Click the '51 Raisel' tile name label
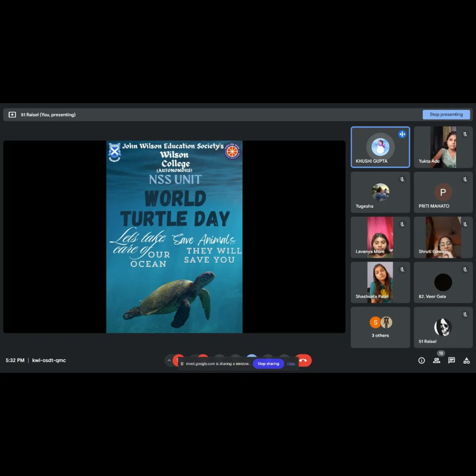 point(428,341)
